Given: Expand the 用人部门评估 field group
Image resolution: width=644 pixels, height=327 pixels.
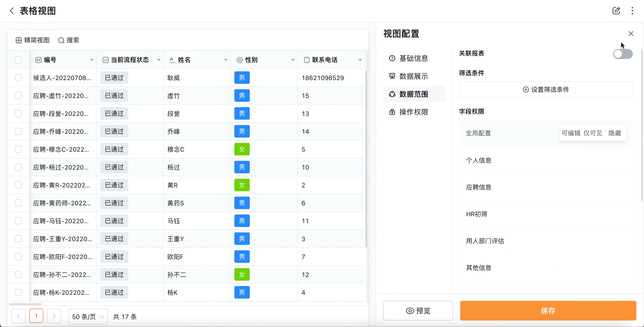Looking at the screenshot, I should 546,241.
